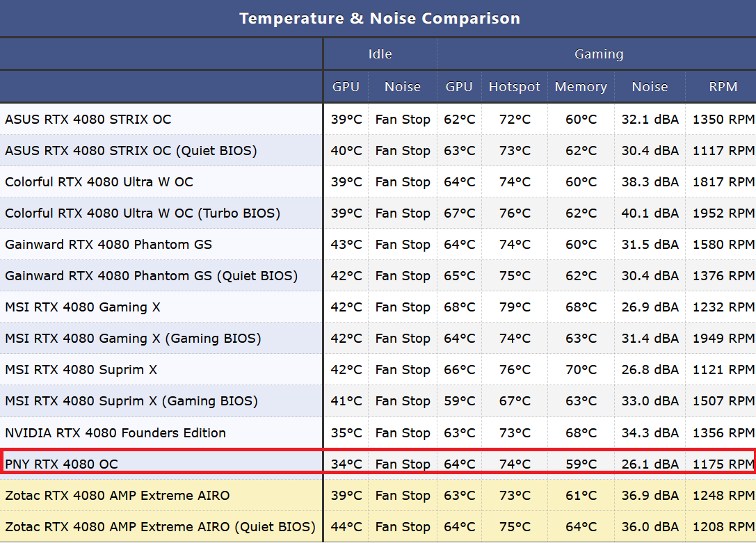Click the 40.1 dBA gaming noise value

pos(650,213)
